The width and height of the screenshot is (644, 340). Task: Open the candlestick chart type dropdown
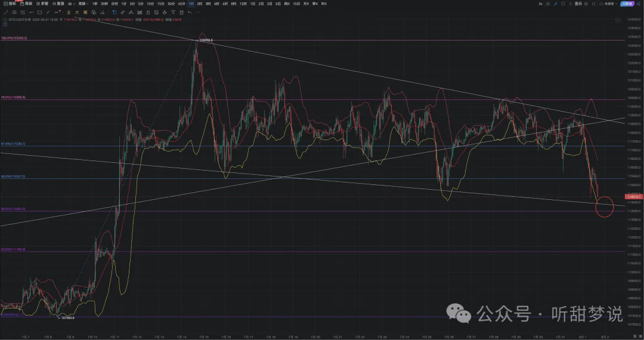pos(72,4)
